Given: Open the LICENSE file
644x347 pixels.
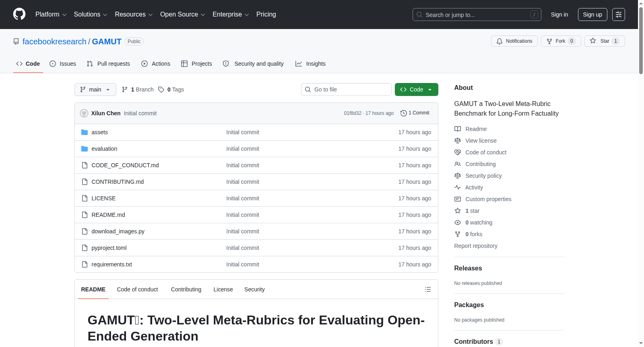Looking at the screenshot, I should click(103, 198).
